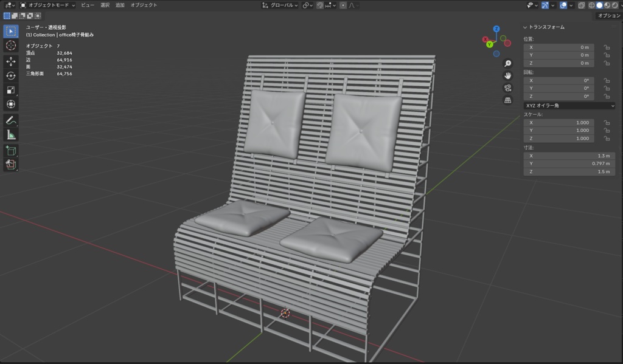Lock the rotation Y value

[607, 89]
